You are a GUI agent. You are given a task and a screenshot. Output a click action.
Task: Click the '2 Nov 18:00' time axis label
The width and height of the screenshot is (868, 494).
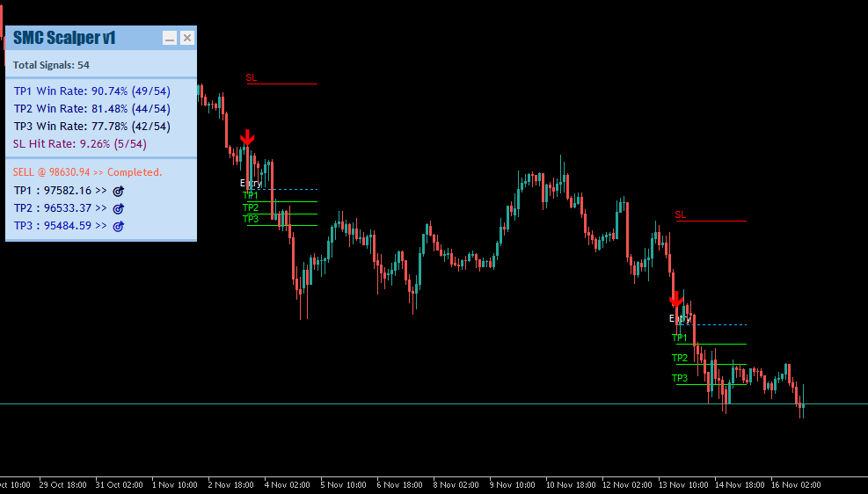[x=230, y=485]
